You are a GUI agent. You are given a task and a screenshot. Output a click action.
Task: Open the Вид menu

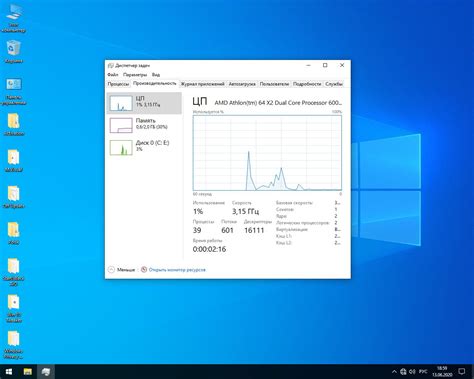coord(156,75)
